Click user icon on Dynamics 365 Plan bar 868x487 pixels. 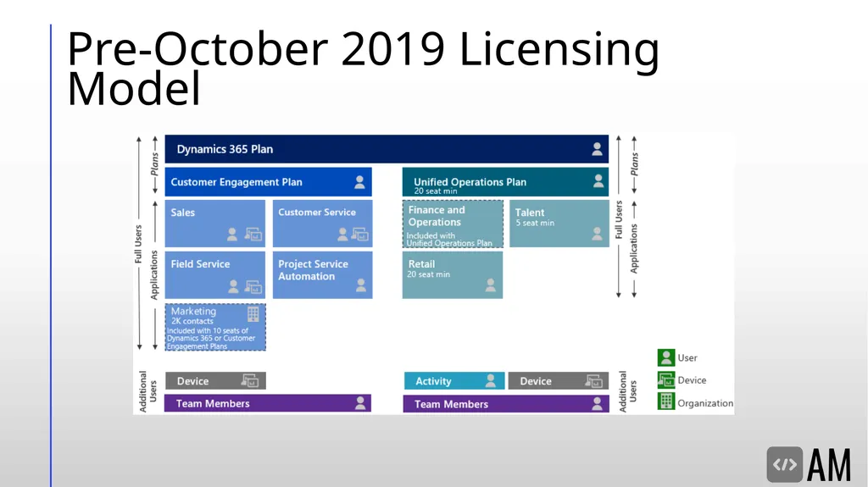coord(597,149)
